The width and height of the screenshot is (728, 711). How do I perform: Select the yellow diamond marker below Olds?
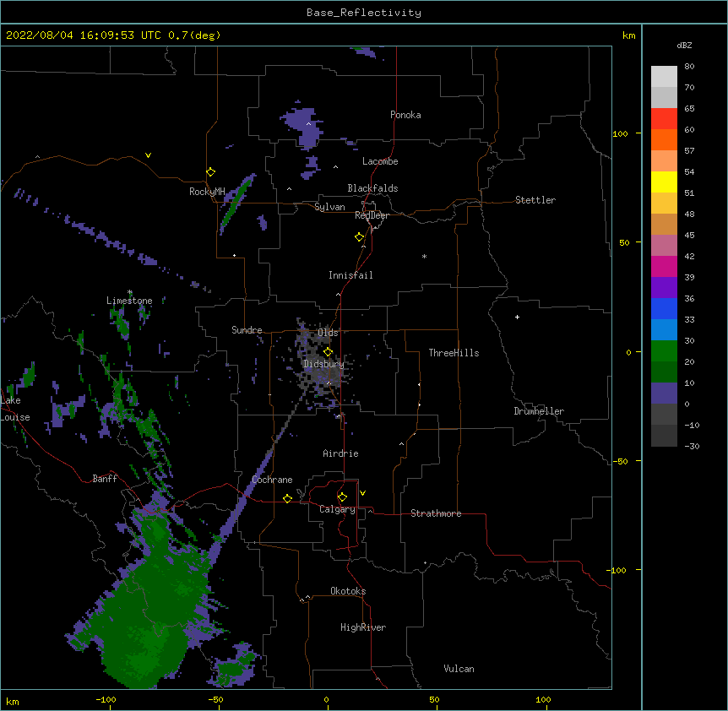[x=329, y=352]
